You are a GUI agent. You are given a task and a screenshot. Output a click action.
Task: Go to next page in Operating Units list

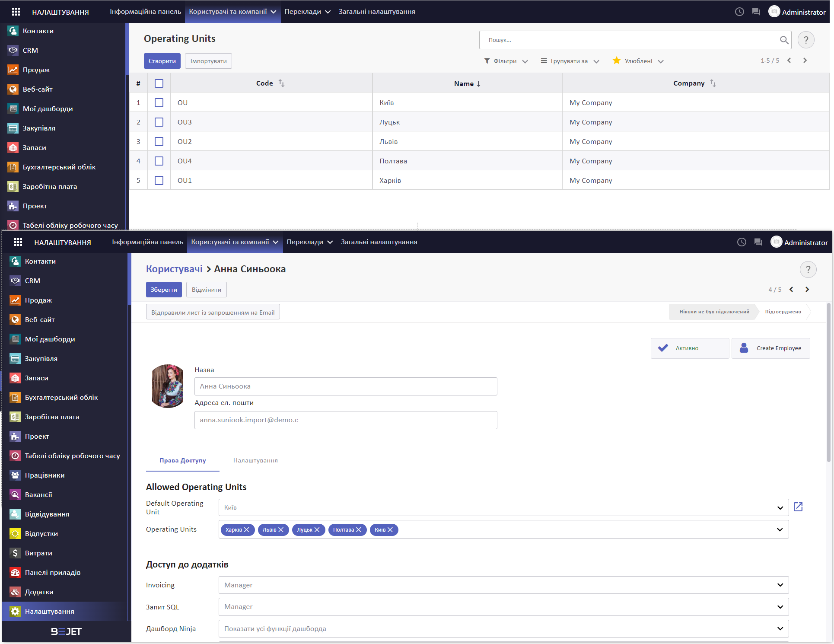click(x=805, y=61)
